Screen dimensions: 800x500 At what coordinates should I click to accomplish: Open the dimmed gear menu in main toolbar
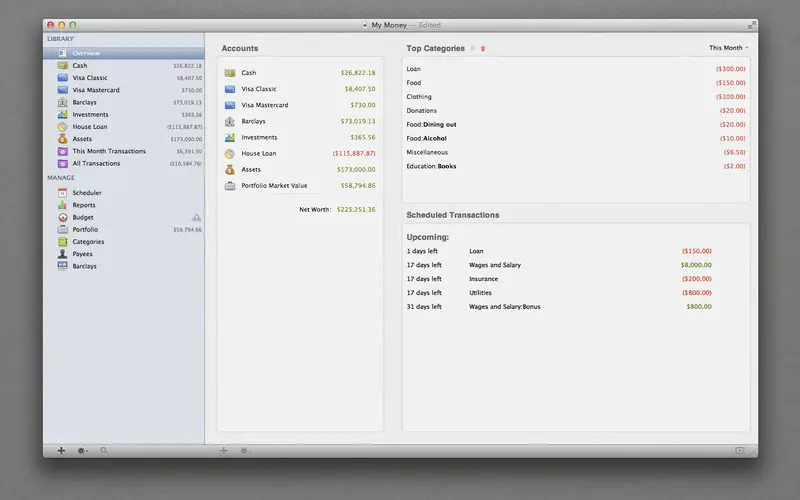[x=245, y=451]
